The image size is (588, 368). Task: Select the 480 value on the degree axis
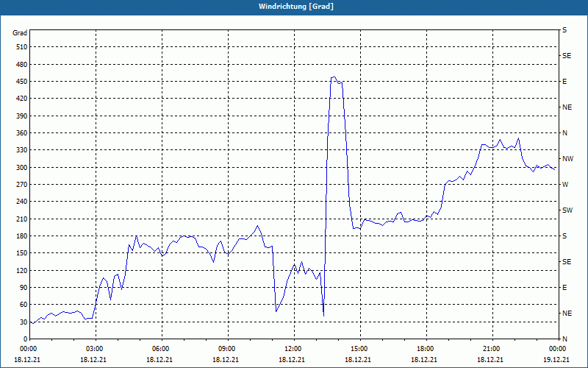pos(22,65)
